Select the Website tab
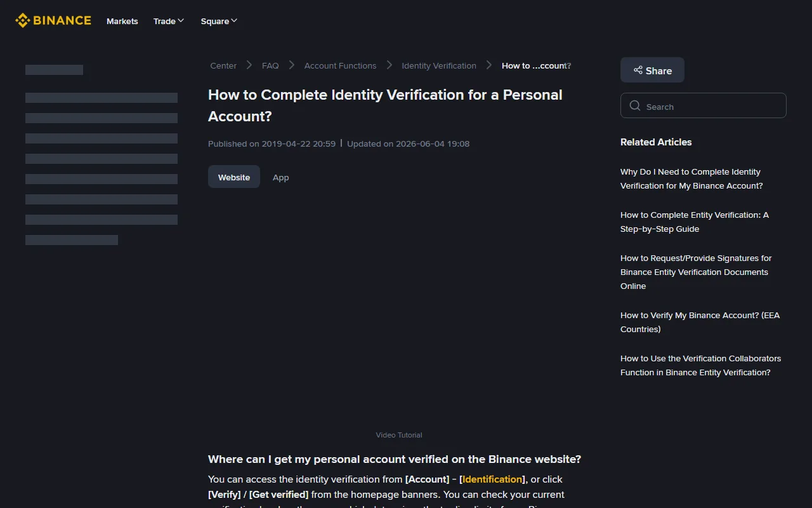The image size is (812, 508). pos(234,177)
